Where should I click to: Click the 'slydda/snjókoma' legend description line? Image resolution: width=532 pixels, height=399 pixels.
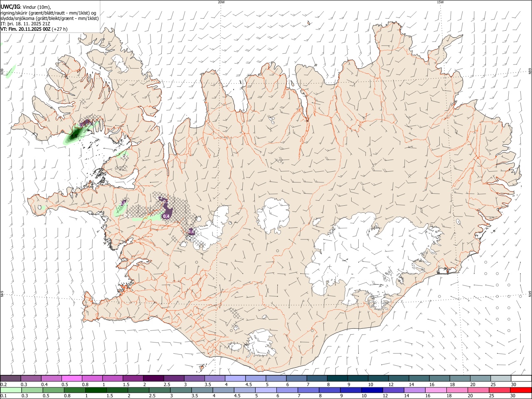pyautogui.click(x=49, y=18)
